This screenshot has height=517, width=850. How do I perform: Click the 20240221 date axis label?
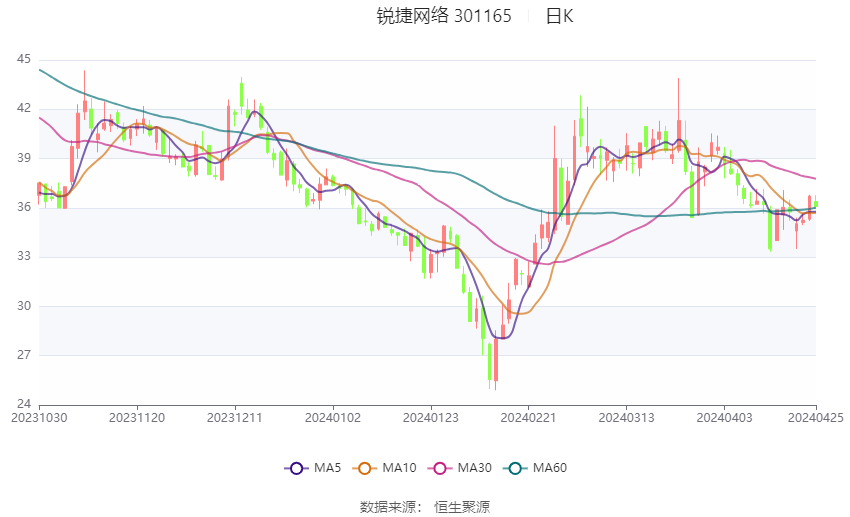click(526, 417)
